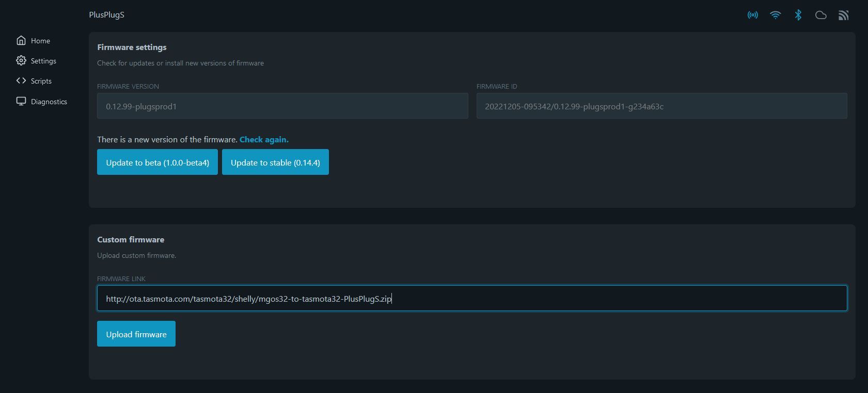Open the Diagnostics label in the sidebar
This screenshot has height=393, width=868.
tap(49, 102)
